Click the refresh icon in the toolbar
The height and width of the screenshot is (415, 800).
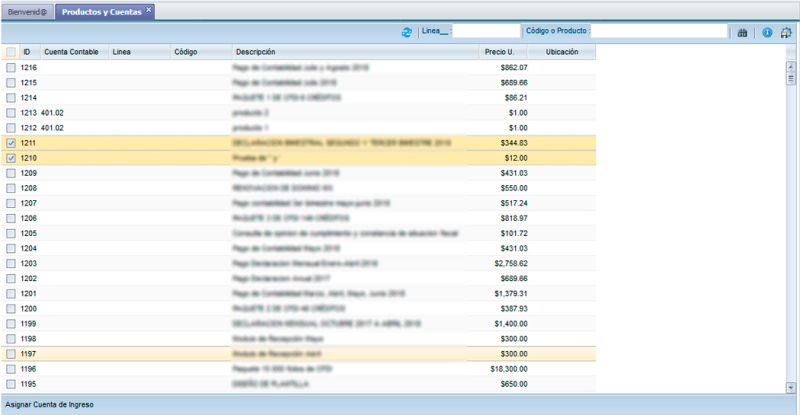click(407, 32)
